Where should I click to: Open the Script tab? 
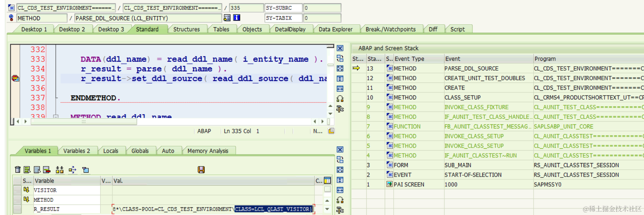point(457,29)
